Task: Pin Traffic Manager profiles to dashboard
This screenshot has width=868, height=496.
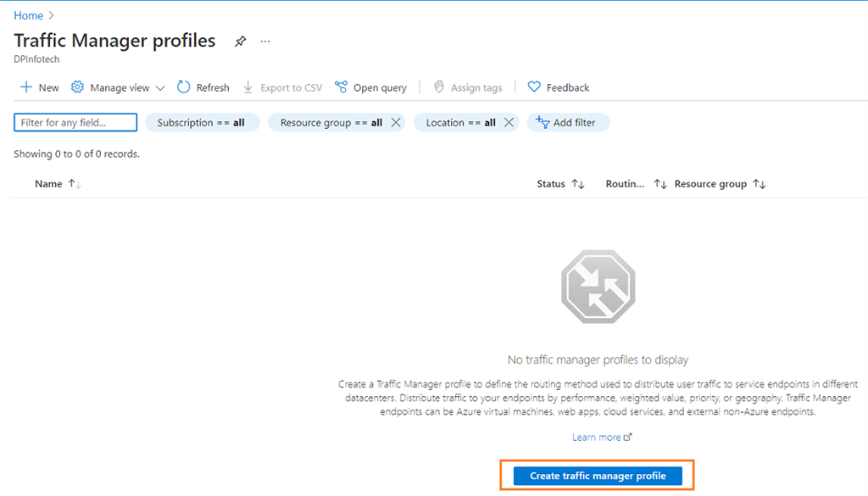Action: point(240,40)
